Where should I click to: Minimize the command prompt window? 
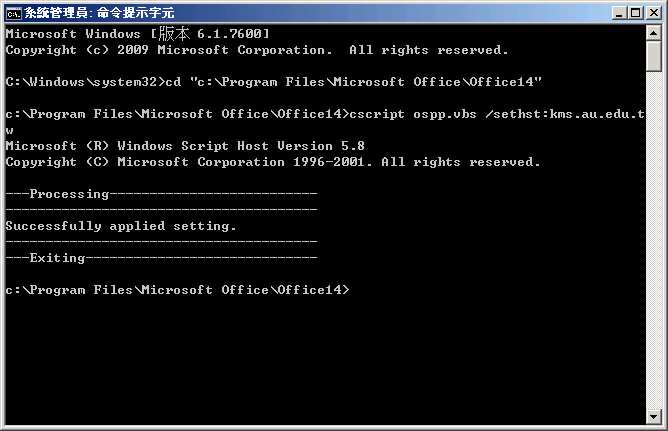(x=619, y=13)
